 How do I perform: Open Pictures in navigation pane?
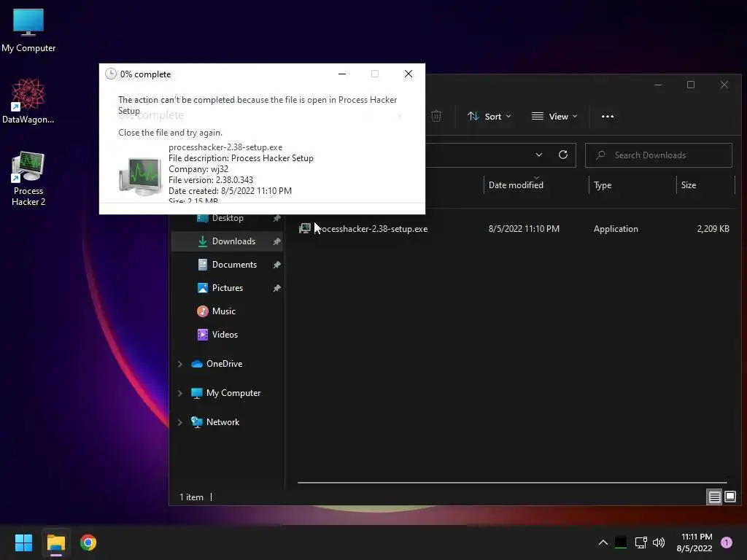click(x=228, y=287)
